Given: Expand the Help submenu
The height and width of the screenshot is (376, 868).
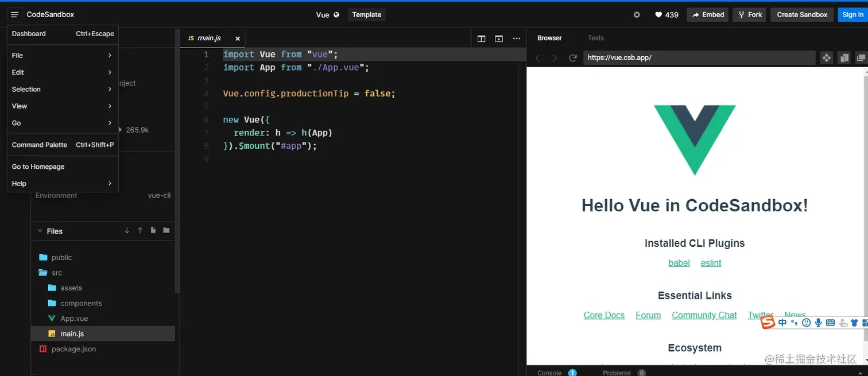Looking at the screenshot, I should tap(63, 184).
